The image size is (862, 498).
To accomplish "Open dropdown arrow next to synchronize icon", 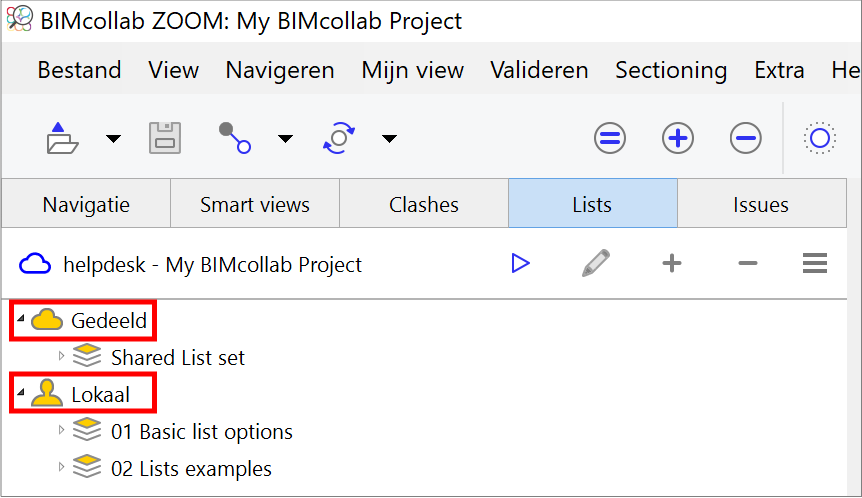I will click(389, 139).
